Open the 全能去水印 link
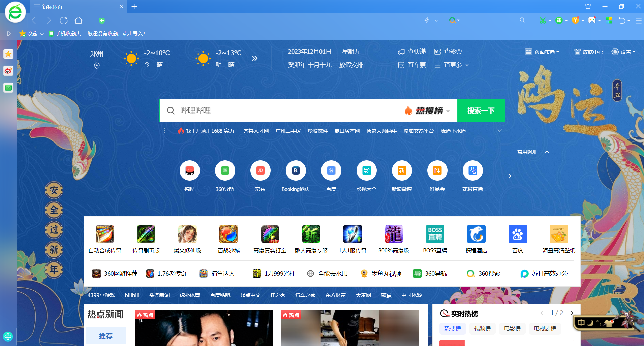644x346 pixels. click(x=328, y=274)
